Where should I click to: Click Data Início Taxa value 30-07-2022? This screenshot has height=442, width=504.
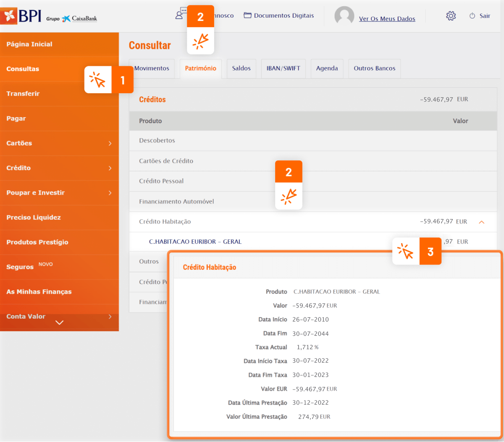(310, 361)
